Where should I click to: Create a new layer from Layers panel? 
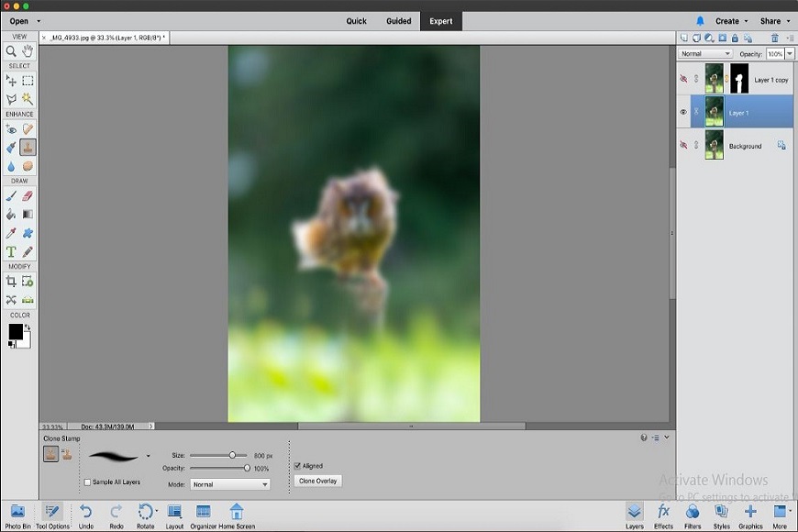pos(684,39)
